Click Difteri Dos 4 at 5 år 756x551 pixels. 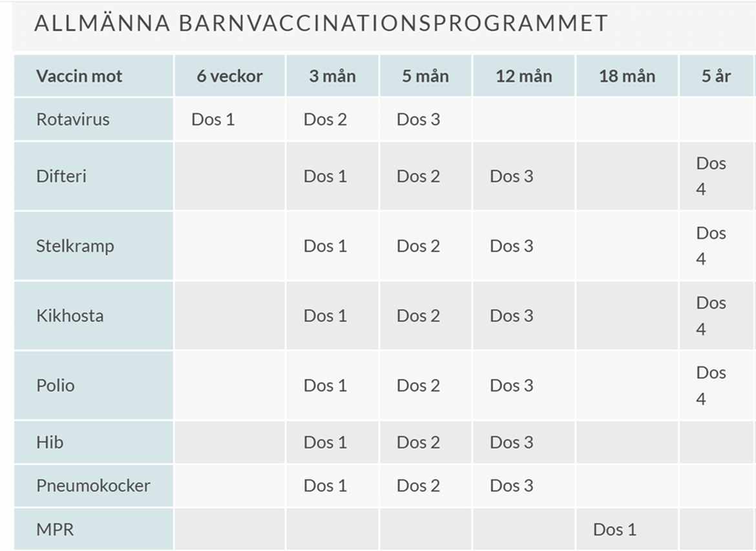(x=711, y=176)
